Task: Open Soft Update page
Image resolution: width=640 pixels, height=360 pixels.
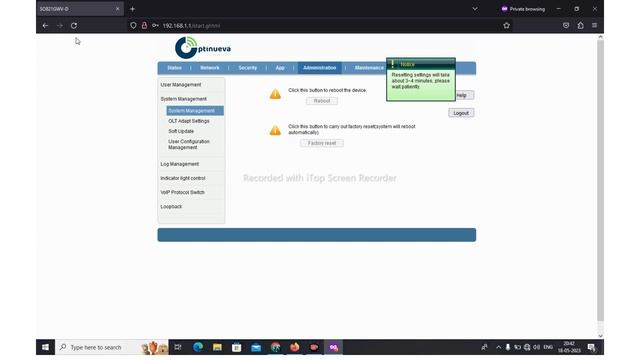Action: (x=181, y=131)
